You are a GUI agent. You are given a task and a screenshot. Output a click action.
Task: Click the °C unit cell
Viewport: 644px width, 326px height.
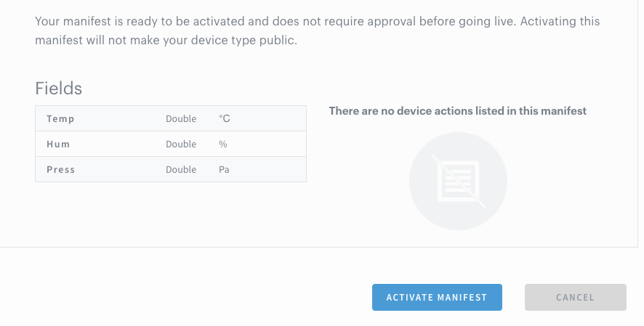[225, 118]
